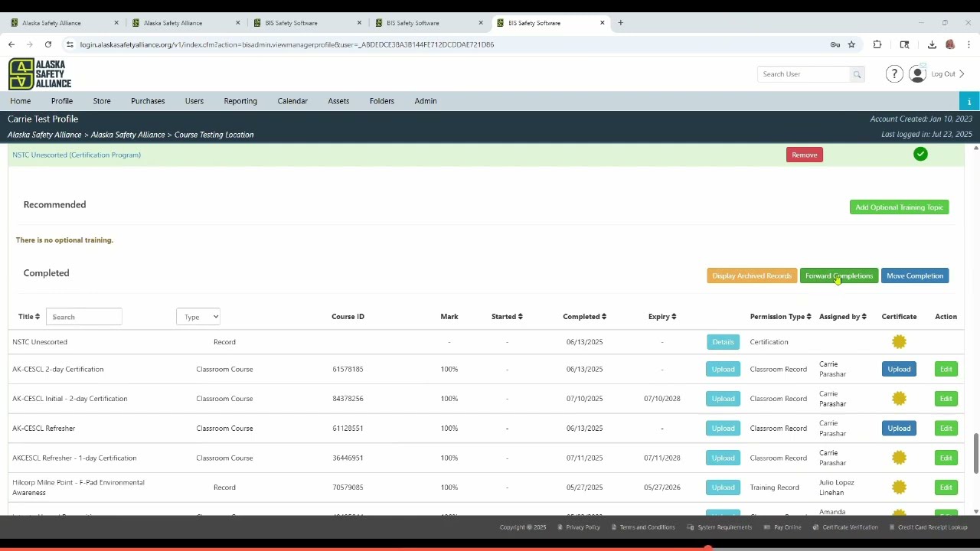Open browser downloads icon
The image size is (980, 551).
(x=932, y=44)
